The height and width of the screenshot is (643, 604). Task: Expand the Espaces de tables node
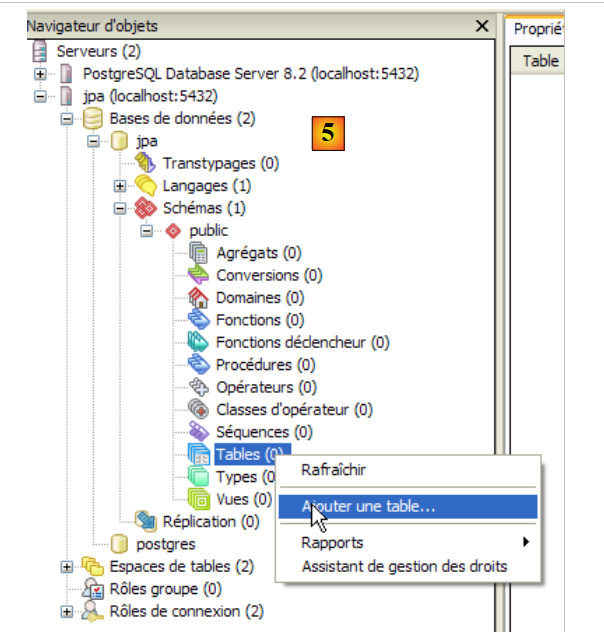tap(67, 567)
